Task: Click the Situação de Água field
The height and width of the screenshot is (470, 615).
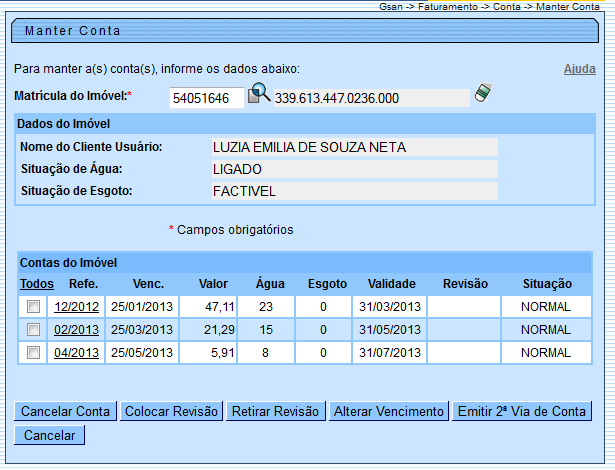Action: (353, 169)
